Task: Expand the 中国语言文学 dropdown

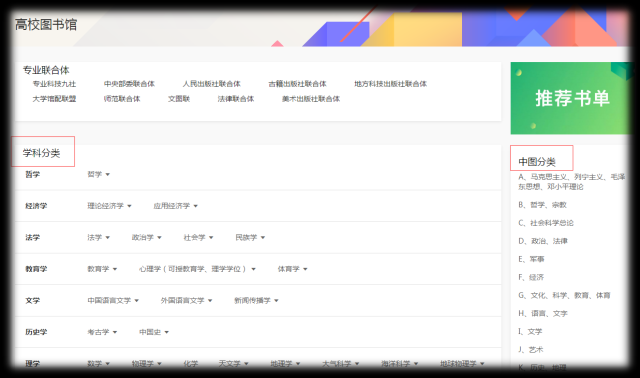Action: (x=113, y=300)
